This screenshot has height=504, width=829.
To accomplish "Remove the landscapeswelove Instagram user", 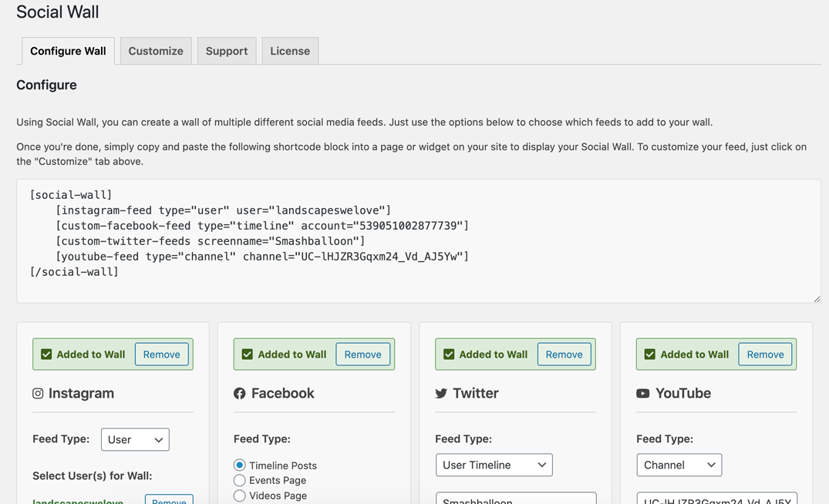I will coord(169,501).
